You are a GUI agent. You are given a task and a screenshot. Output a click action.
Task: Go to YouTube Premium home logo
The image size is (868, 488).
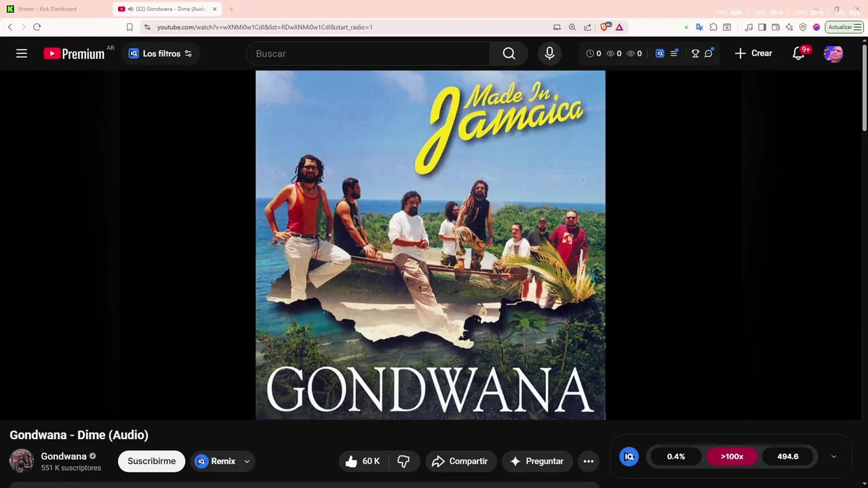74,54
